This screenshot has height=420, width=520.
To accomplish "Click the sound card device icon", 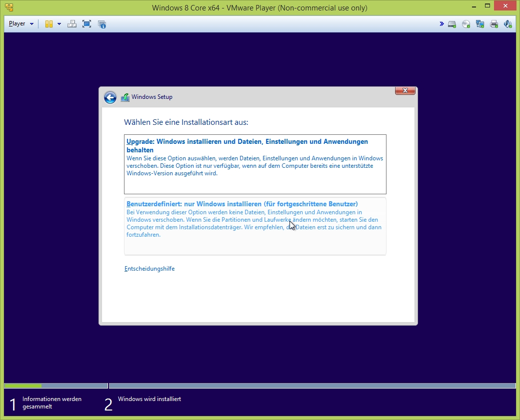I will [507, 24].
